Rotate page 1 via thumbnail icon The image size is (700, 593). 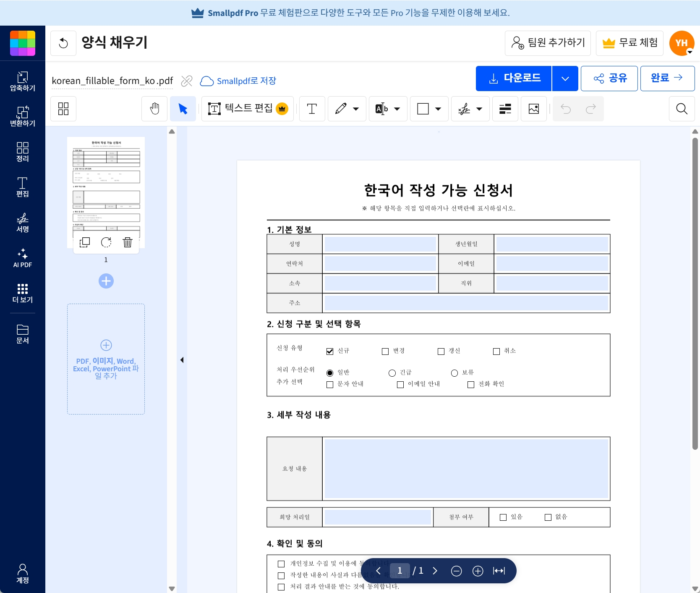106,242
